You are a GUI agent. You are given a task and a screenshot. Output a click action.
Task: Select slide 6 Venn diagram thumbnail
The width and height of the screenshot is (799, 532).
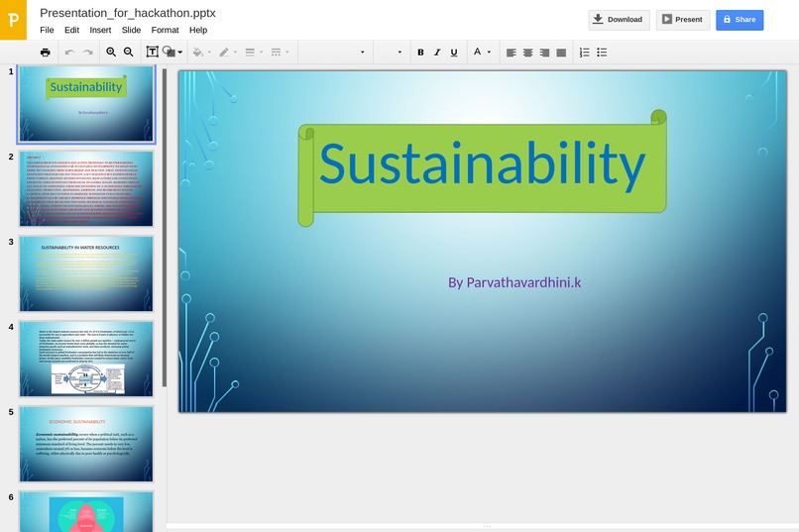pos(86,512)
